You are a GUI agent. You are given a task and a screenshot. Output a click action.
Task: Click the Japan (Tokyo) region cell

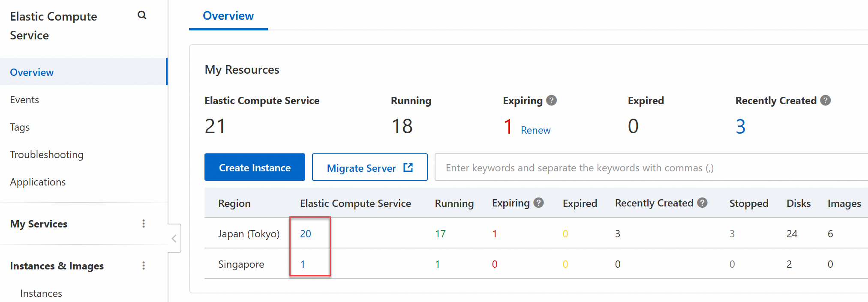pyautogui.click(x=249, y=234)
